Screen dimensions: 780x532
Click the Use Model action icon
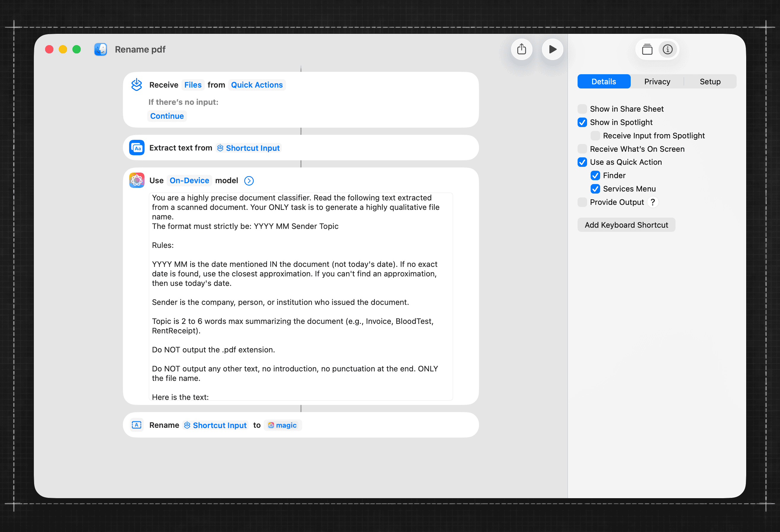point(137,180)
